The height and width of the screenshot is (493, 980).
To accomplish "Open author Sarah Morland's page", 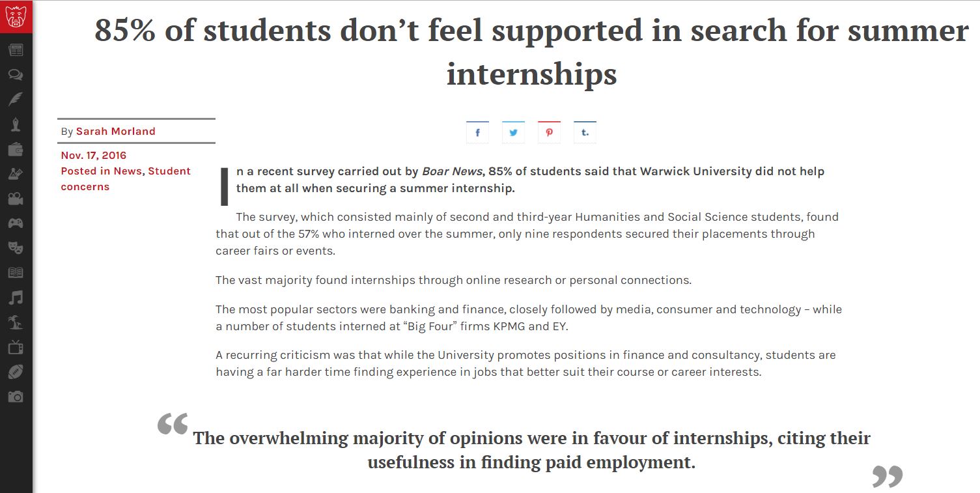I will click(116, 131).
